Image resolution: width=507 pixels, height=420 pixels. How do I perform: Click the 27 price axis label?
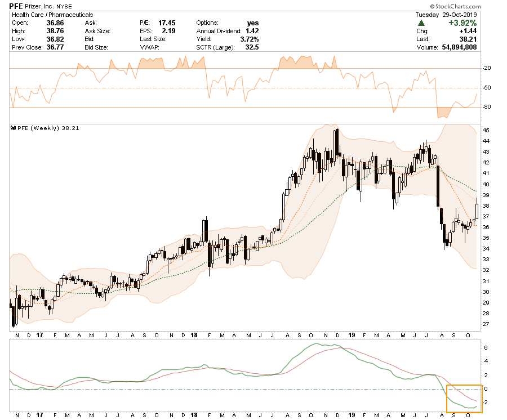click(486, 324)
